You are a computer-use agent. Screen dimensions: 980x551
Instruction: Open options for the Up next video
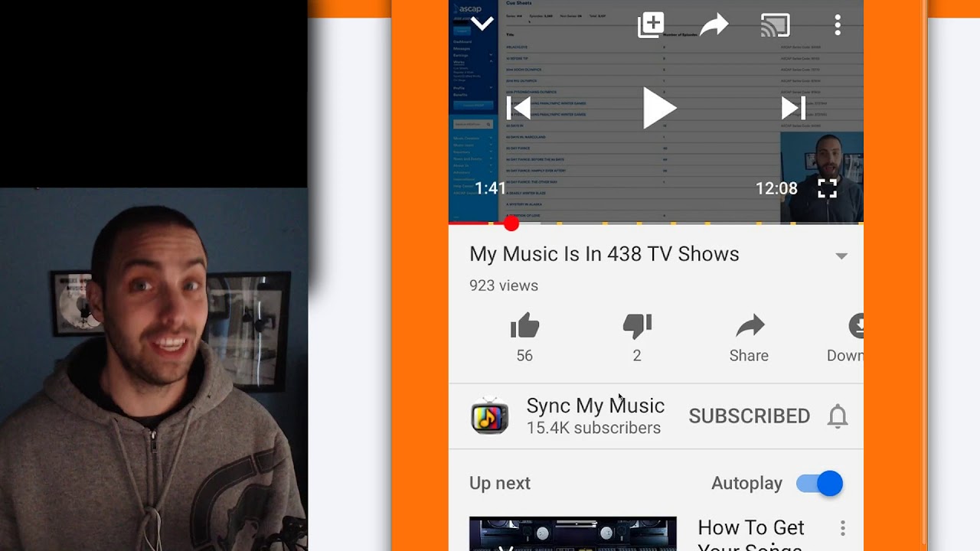coord(843,528)
